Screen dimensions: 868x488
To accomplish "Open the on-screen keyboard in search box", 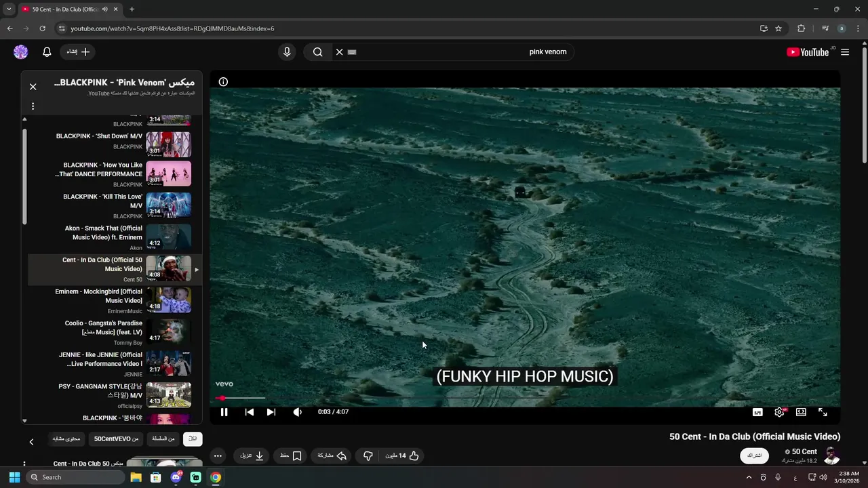I will (352, 52).
